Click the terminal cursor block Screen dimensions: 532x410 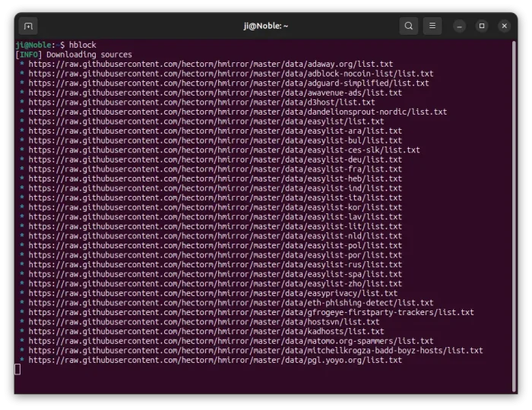pos(17,369)
